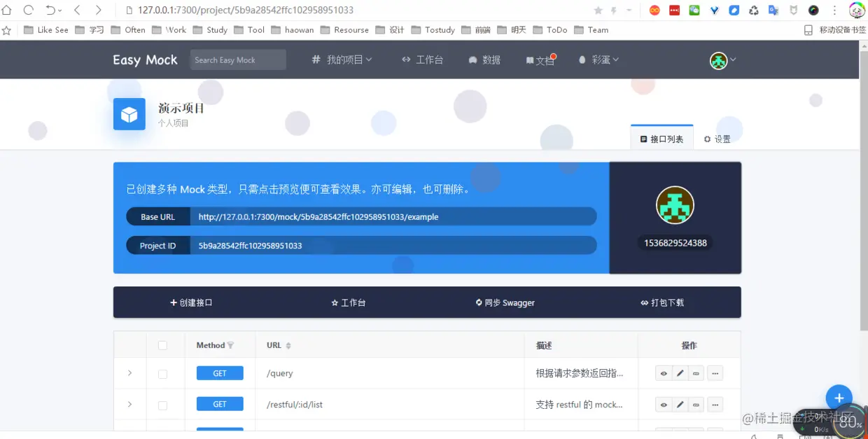Open the browser profile avatar
Image resolution: width=868 pixels, height=439 pixels.
click(857, 11)
